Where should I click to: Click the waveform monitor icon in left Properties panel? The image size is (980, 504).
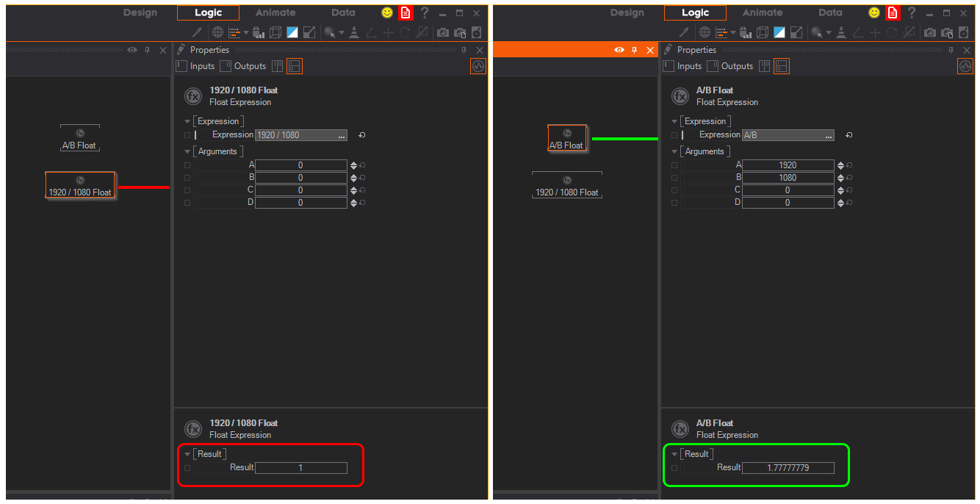click(x=478, y=66)
